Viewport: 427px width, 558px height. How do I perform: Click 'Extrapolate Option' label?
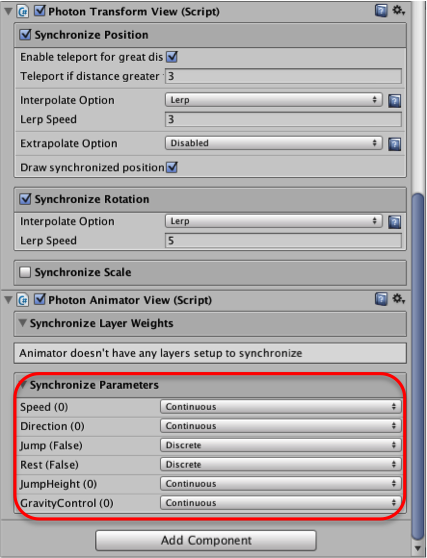(69, 143)
